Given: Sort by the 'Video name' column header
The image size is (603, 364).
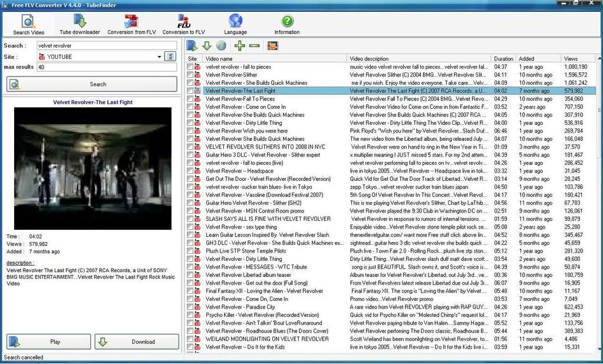Looking at the screenshot, I should (275, 59).
